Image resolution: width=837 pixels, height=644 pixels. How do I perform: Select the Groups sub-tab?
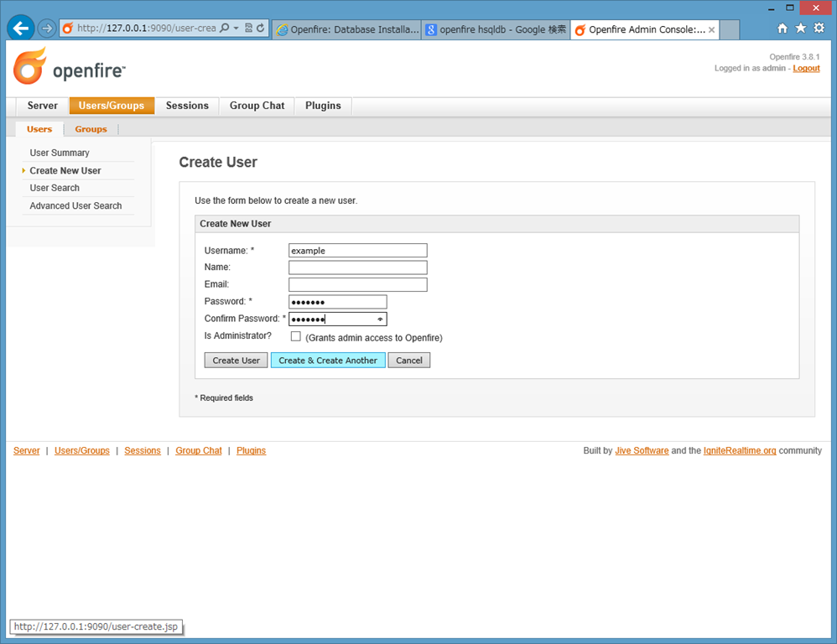(x=91, y=129)
